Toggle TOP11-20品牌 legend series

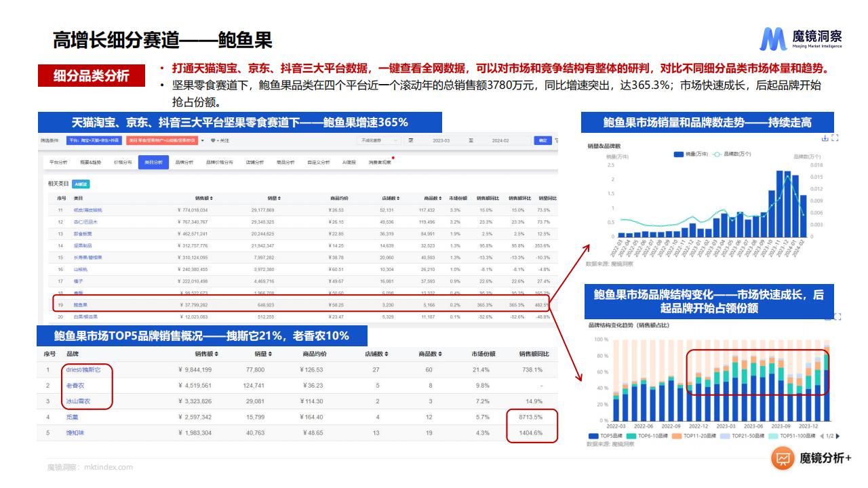[694, 436]
